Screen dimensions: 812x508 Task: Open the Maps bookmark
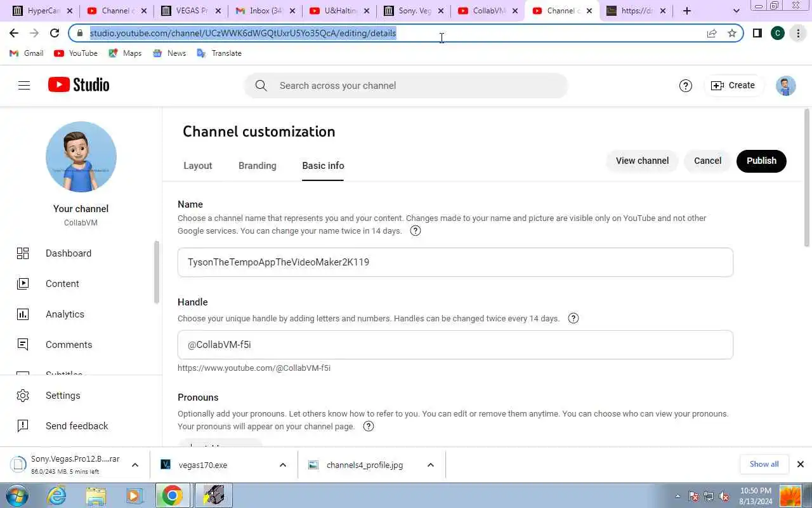[125, 53]
